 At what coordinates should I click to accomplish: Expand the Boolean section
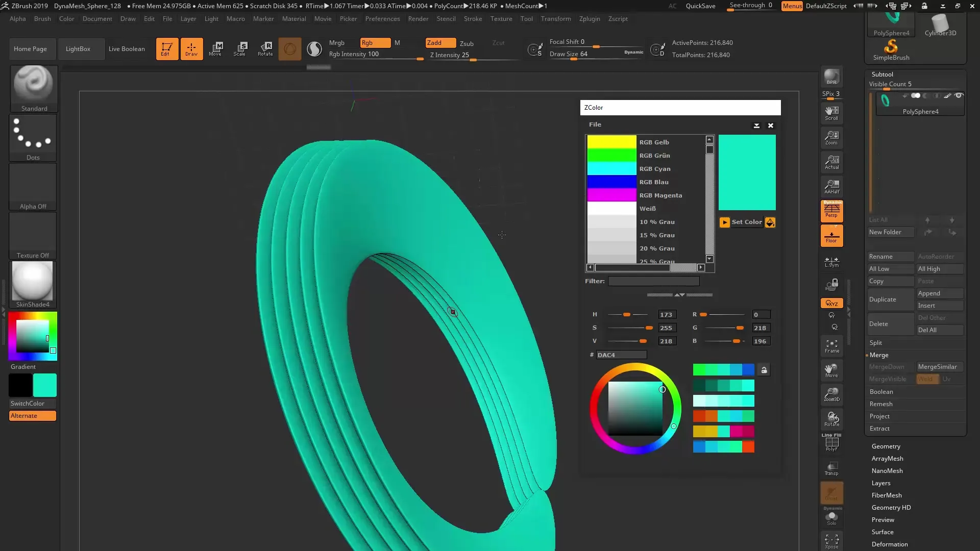(x=881, y=392)
